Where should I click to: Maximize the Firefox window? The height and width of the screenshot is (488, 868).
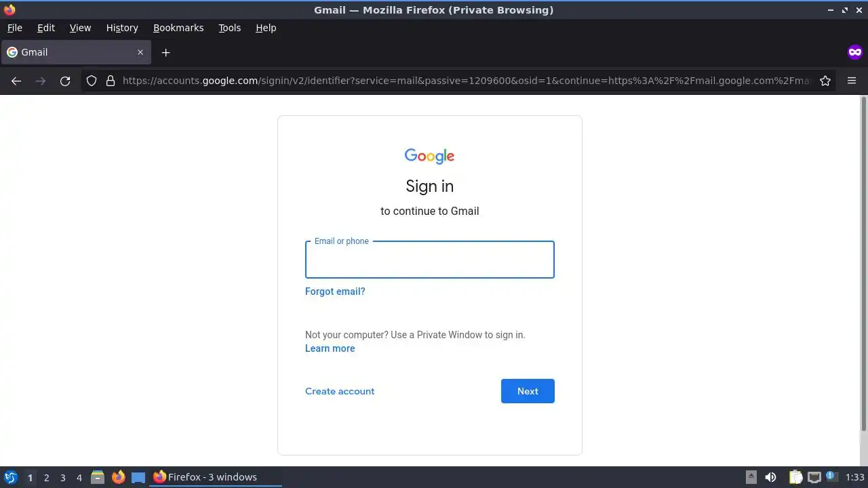pyautogui.click(x=845, y=10)
